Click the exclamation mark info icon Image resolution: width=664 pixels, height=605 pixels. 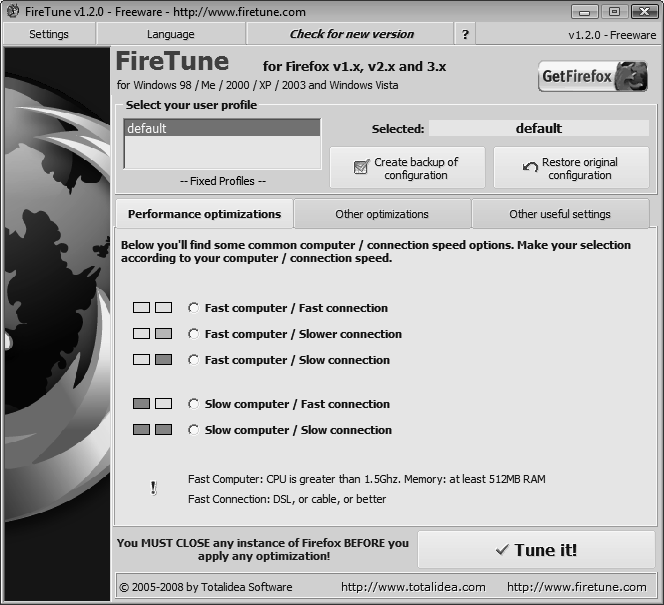click(x=153, y=488)
